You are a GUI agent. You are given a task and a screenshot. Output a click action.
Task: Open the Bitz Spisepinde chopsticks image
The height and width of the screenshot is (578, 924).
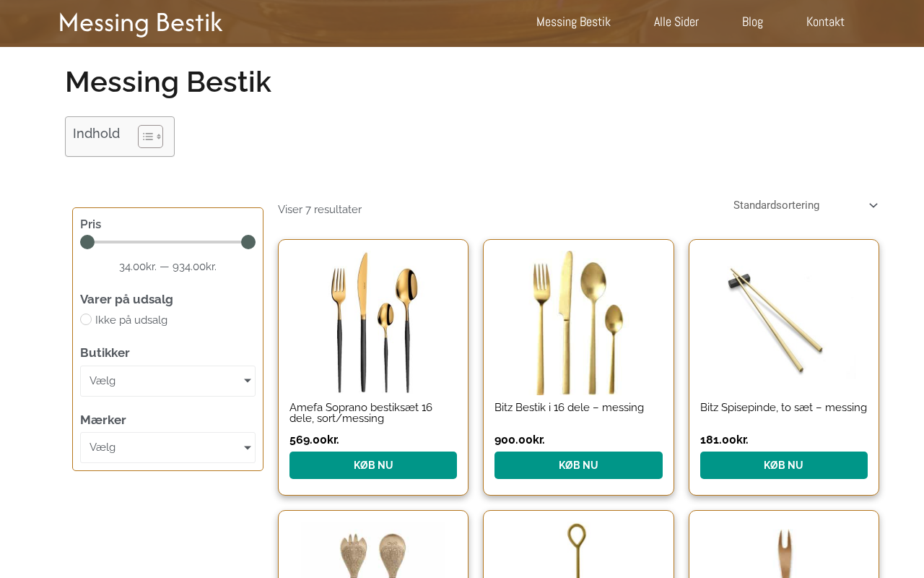(783, 322)
